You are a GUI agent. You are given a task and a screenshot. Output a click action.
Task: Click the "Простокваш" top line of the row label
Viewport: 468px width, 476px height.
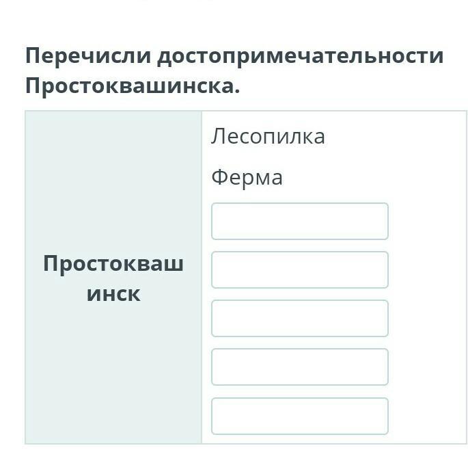113,264
